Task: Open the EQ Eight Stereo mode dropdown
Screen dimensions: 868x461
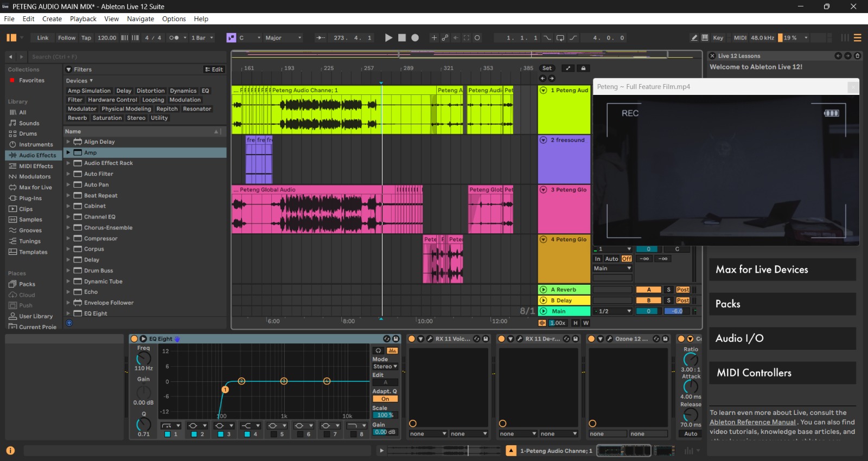Action: 385,367
